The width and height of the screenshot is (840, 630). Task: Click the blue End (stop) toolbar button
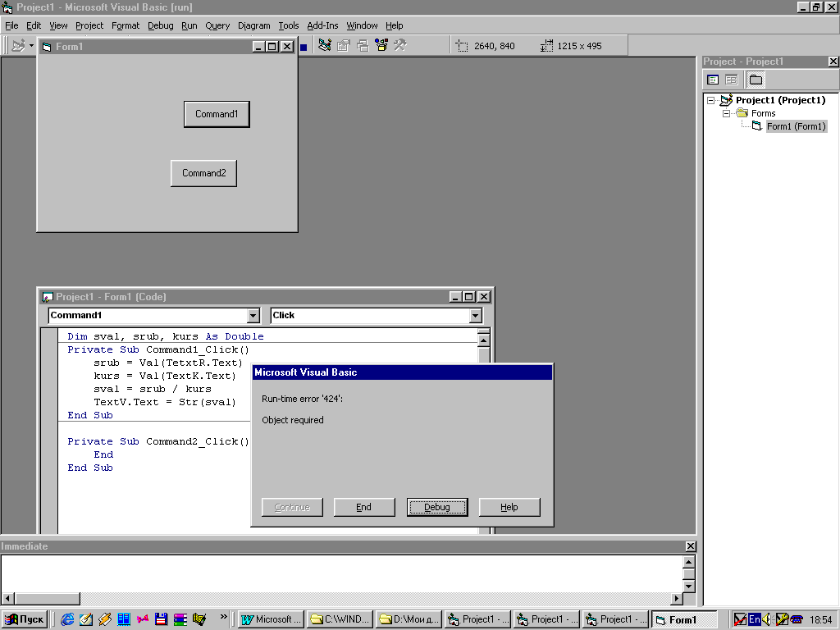[x=304, y=47]
